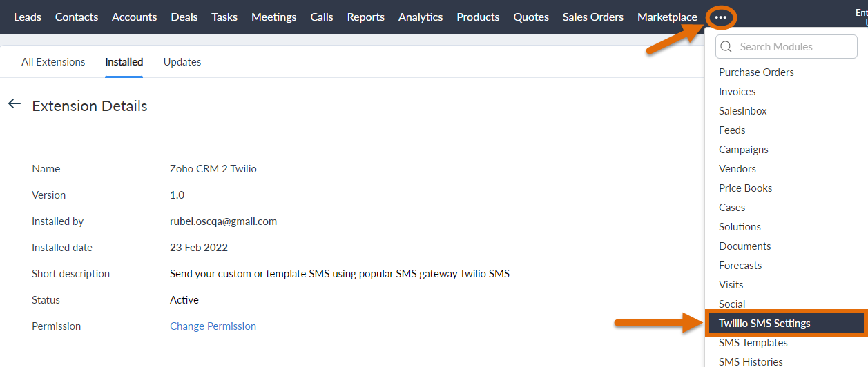Open the Forecasts module from the list
The width and height of the screenshot is (868, 367).
point(740,265)
